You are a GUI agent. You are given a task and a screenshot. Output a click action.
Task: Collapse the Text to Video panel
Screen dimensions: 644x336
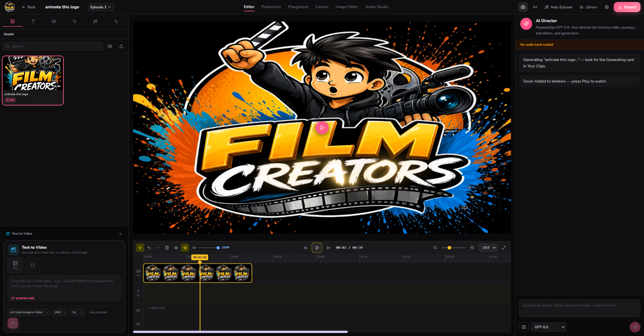[x=120, y=234]
